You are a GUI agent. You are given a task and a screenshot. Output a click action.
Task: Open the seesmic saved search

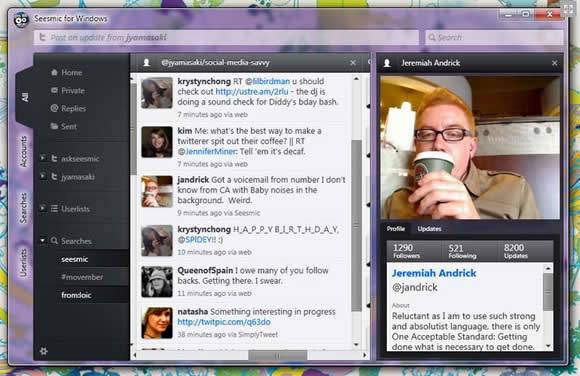click(74, 259)
